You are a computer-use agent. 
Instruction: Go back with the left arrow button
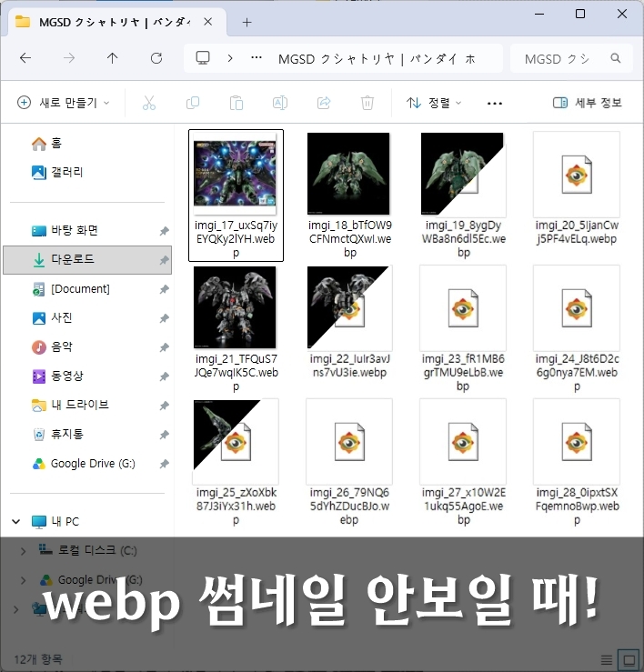(x=25, y=58)
